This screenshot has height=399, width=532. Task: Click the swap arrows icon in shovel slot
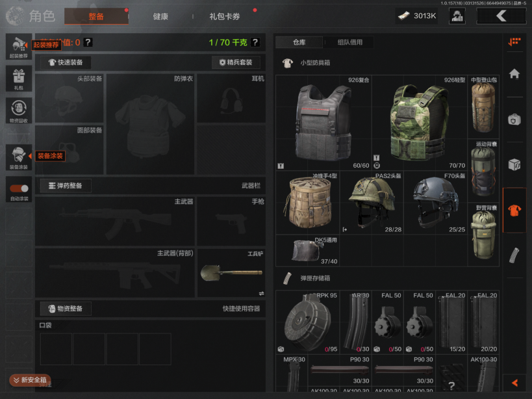(261, 294)
